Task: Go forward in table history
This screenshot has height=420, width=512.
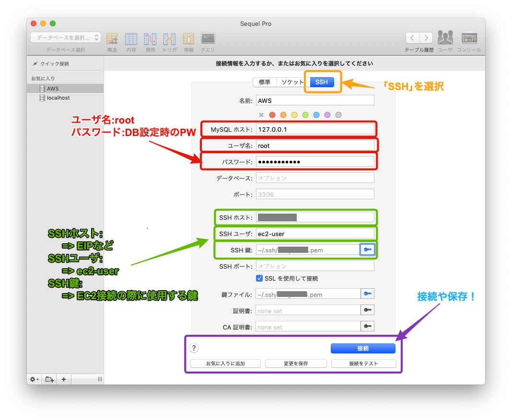Action: point(426,38)
